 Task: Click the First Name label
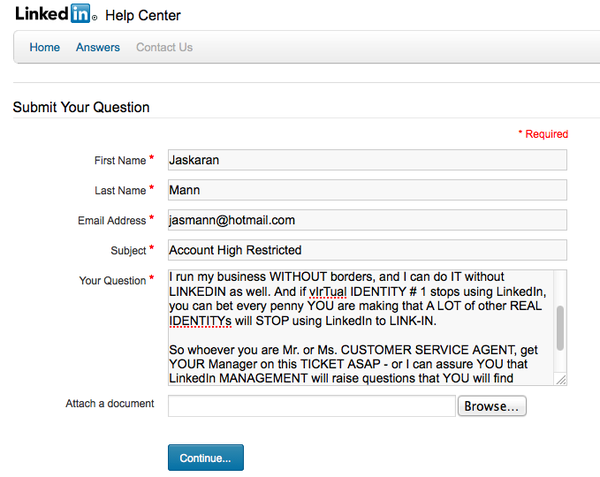[x=120, y=160]
